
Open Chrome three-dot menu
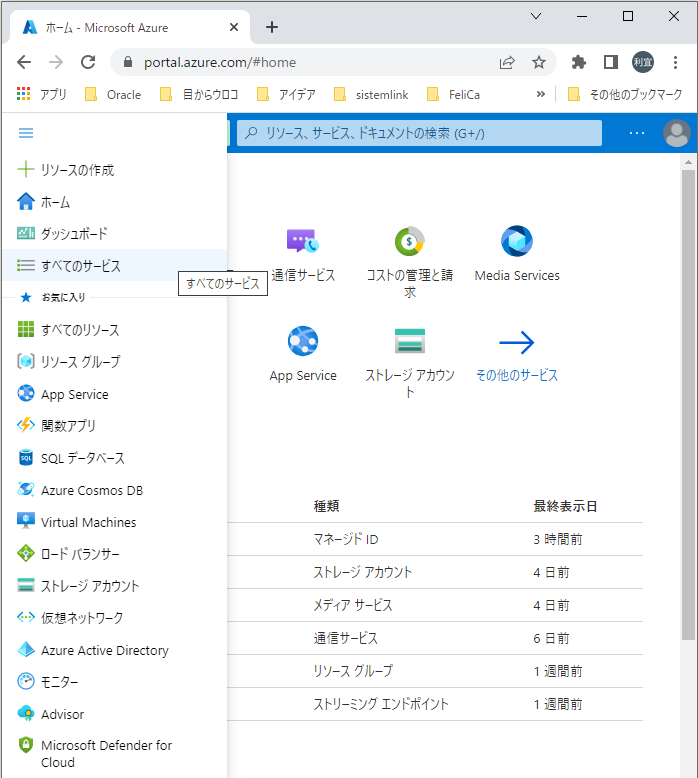pyautogui.click(x=675, y=62)
